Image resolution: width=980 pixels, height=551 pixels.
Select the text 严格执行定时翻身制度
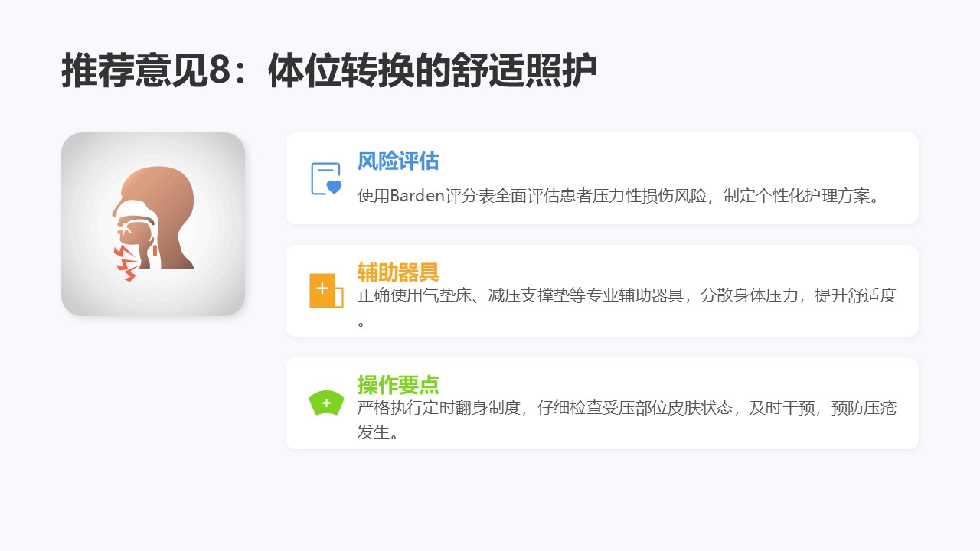pos(439,408)
